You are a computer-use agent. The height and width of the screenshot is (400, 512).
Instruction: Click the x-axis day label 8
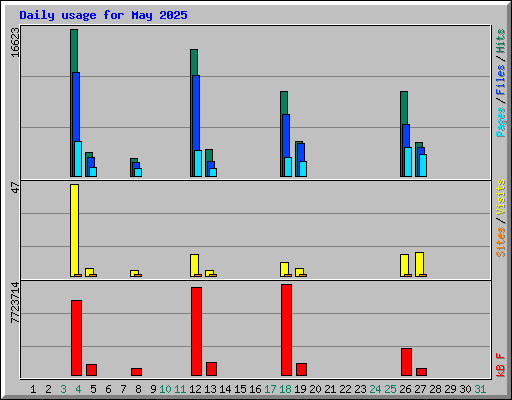[138, 389]
